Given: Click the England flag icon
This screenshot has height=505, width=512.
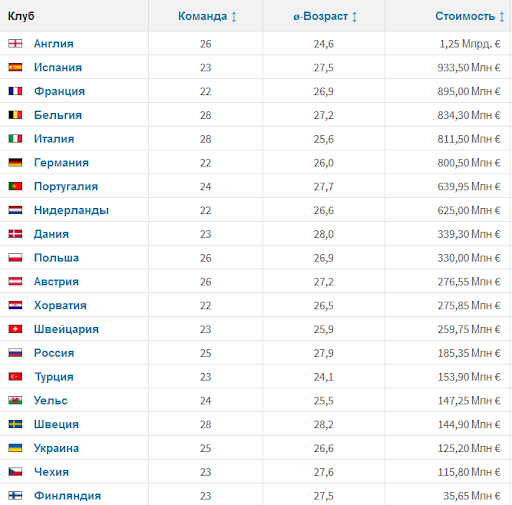Looking at the screenshot, I should 15,44.
